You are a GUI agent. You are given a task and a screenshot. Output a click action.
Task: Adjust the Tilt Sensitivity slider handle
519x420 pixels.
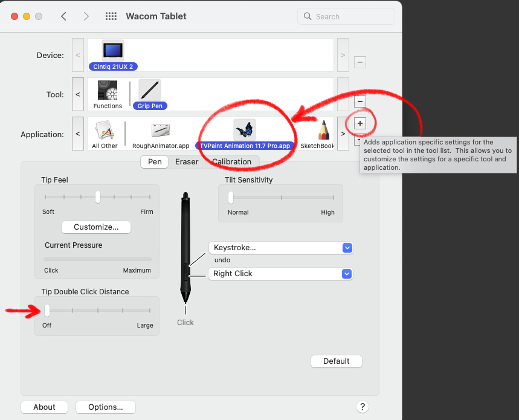(231, 198)
